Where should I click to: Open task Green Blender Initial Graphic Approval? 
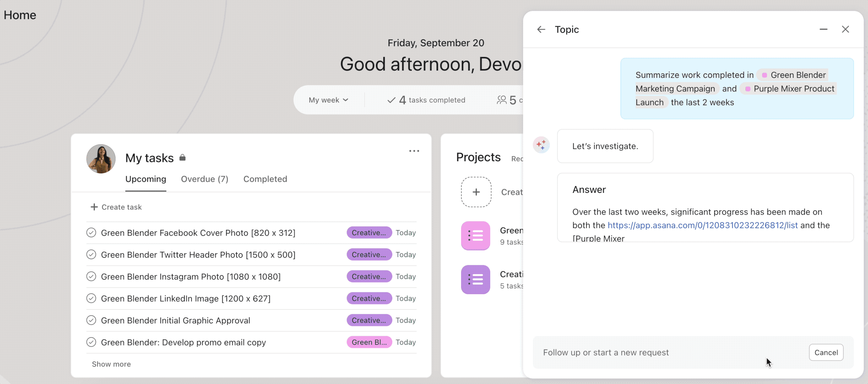click(175, 320)
